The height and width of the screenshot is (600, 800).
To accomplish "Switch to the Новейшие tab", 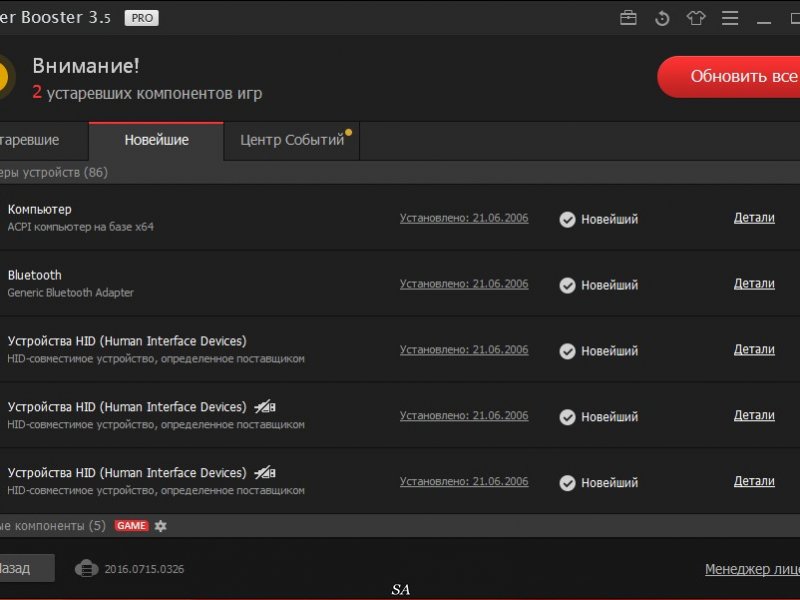I will pyautogui.click(x=156, y=141).
